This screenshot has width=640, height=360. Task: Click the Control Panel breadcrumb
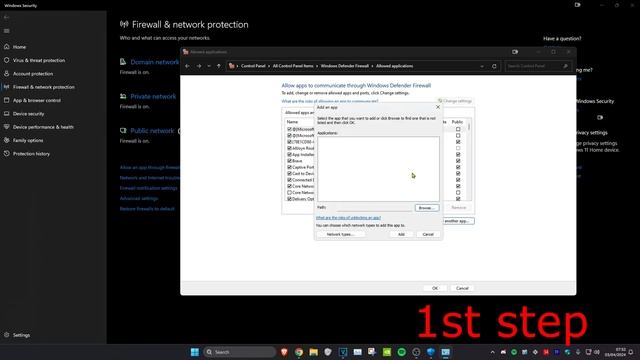pyautogui.click(x=253, y=66)
